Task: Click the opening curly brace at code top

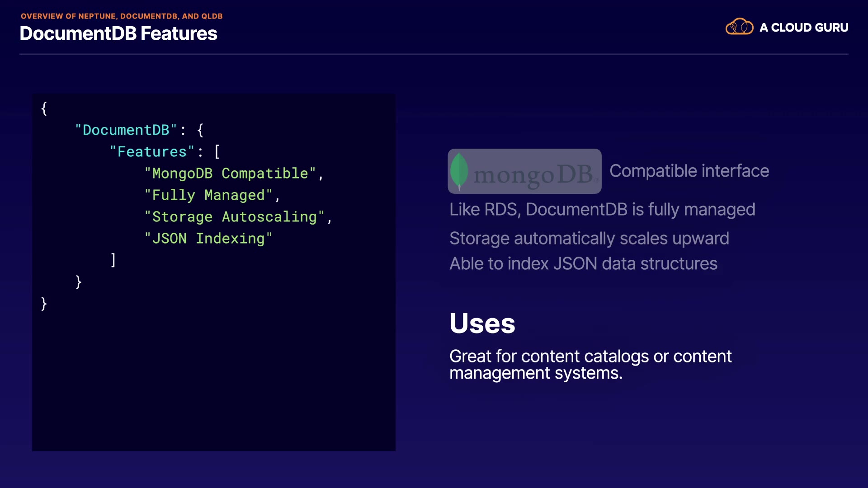Action: [x=44, y=108]
